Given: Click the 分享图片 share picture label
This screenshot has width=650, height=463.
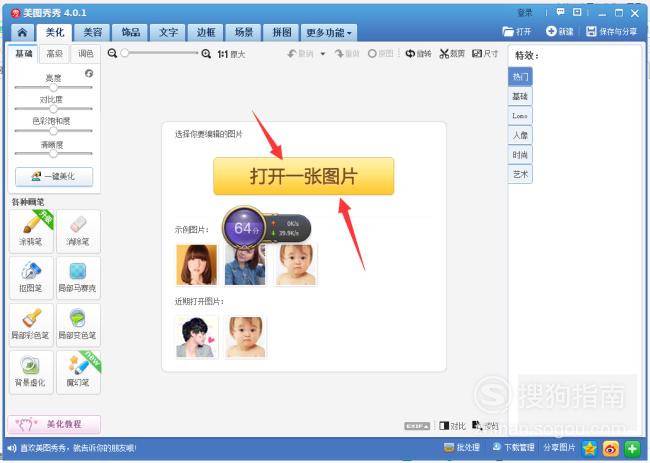Looking at the screenshot, I should pos(559,448).
